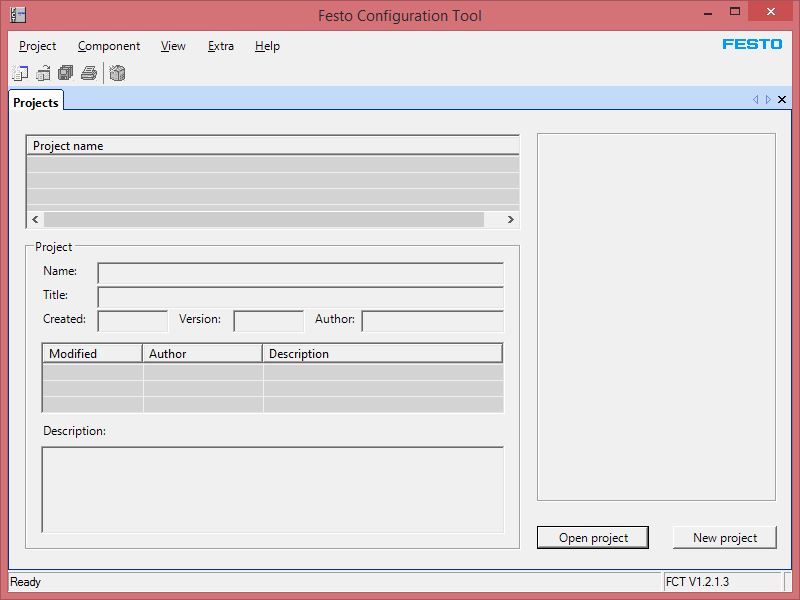Close the Projects tab panel
Screen dimensions: 800x600
tap(782, 99)
